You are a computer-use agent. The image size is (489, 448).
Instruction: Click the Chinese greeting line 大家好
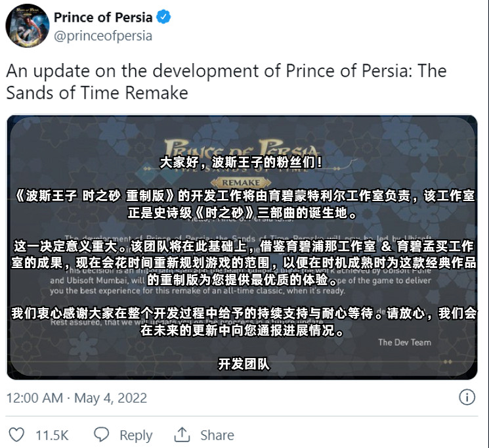(x=242, y=162)
